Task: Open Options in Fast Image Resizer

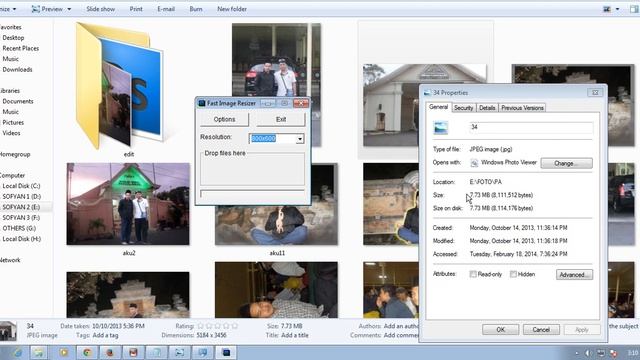Action: click(224, 119)
